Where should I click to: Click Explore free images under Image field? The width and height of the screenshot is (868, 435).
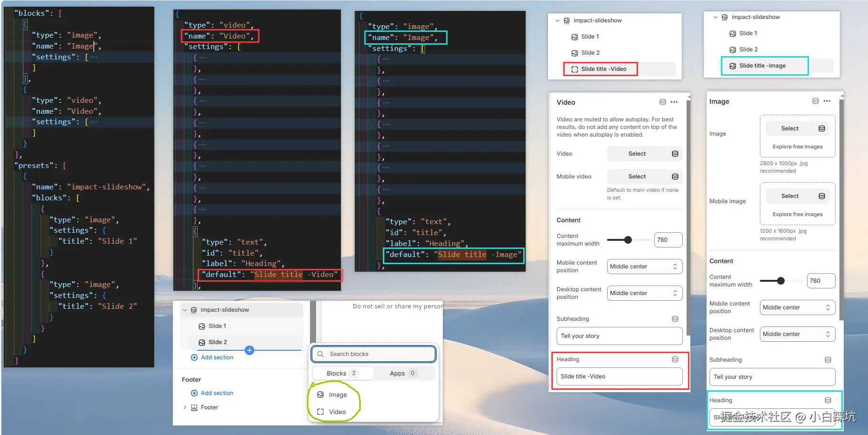pos(798,147)
